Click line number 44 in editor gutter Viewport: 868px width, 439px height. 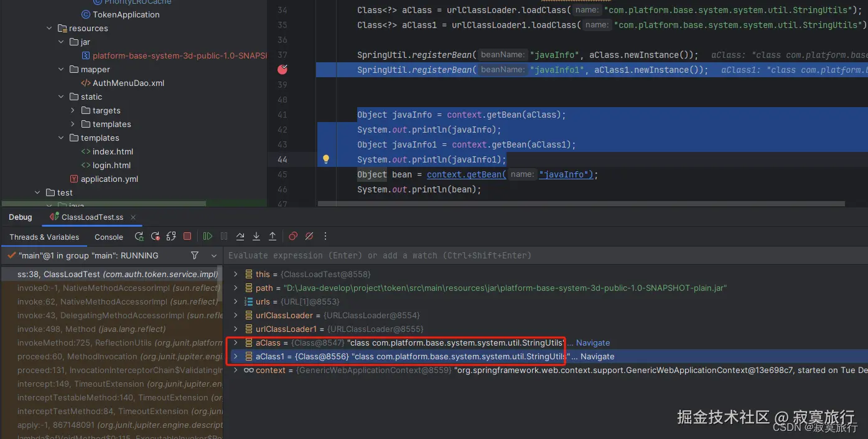tap(282, 159)
